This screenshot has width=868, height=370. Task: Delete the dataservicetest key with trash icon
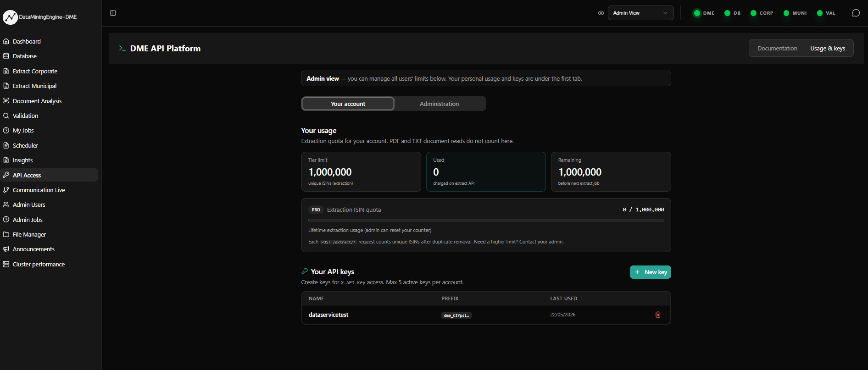(658, 315)
